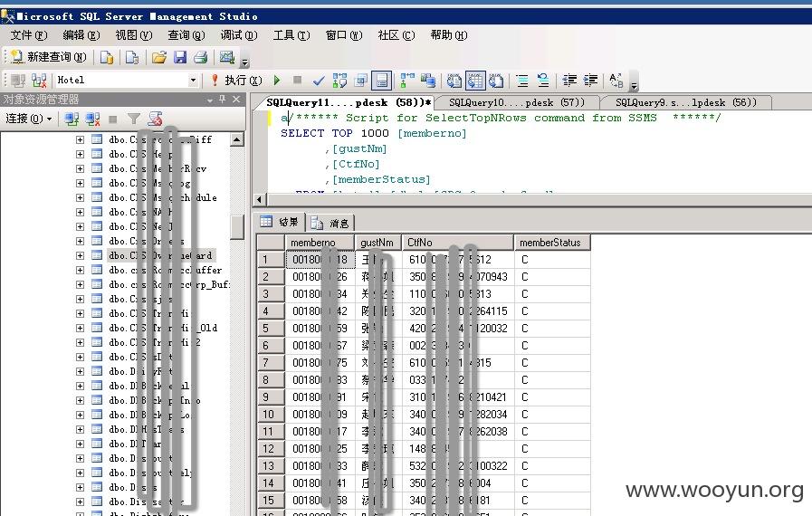Click the blue Parse checkmark icon
The height and width of the screenshot is (516, 812).
[x=319, y=81]
